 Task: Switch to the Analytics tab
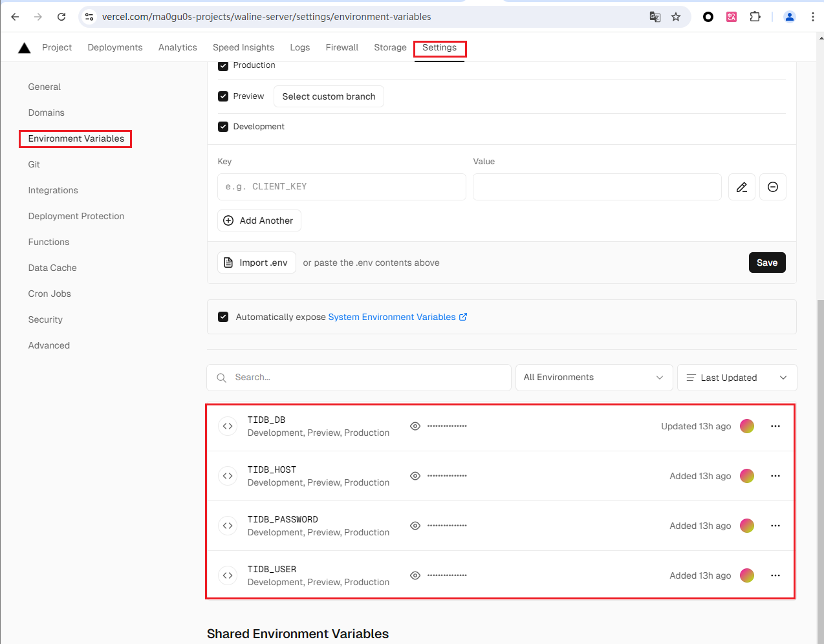tap(178, 47)
